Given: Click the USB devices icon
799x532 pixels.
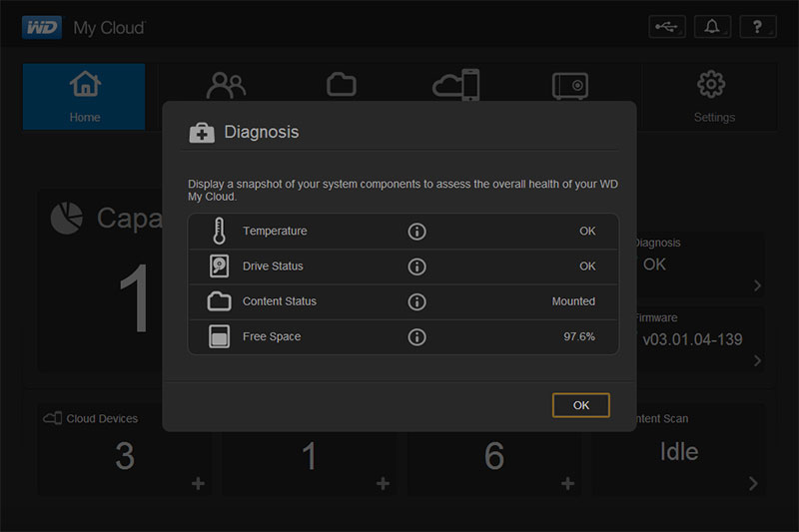Looking at the screenshot, I should (x=667, y=27).
